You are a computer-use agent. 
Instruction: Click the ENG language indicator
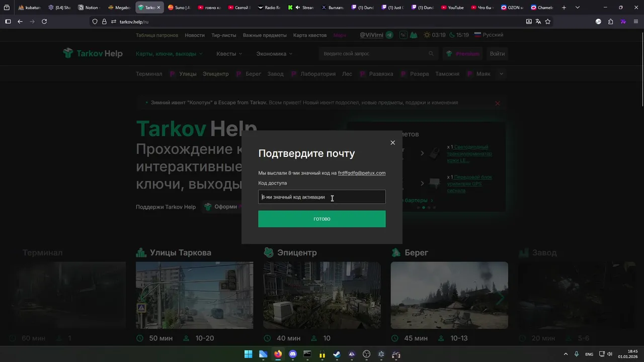coord(589,354)
